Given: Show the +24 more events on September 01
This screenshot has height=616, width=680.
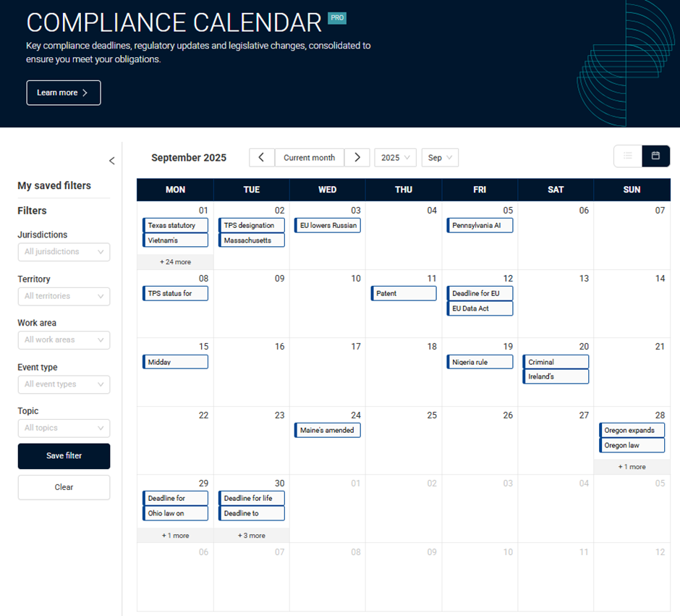Looking at the screenshot, I should (x=175, y=262).
